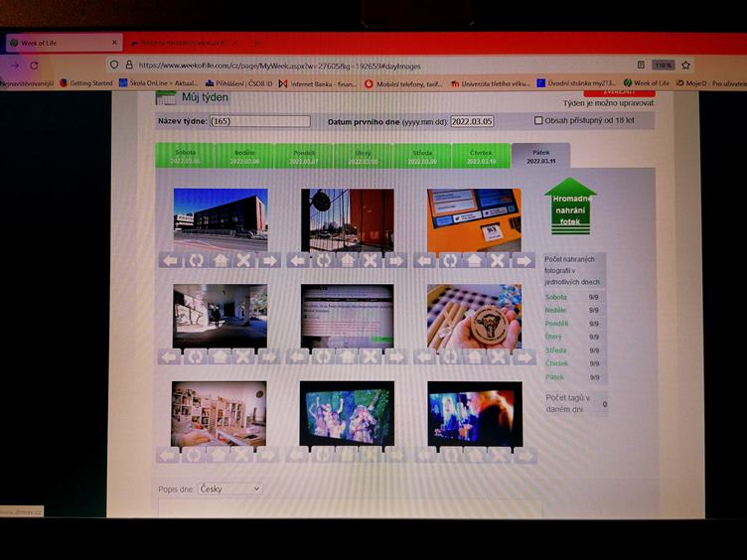Image resolution: width=747 pixels, height=560 pixels.
Task: Rotate the dark corridor photo
Action: (x=195, y=356)
